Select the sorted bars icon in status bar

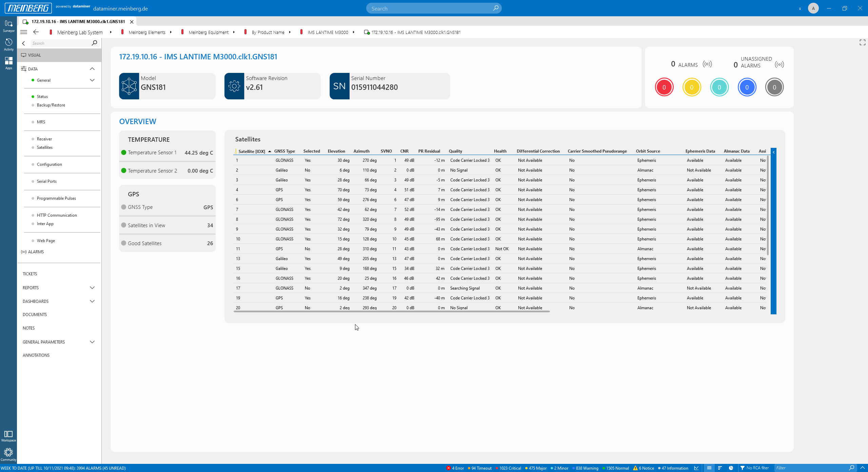tap(720, 468)
